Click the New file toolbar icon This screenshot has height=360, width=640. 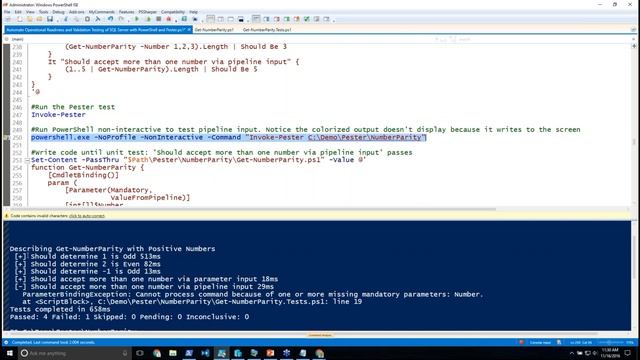pyautogui.click(x=20, y=19)
